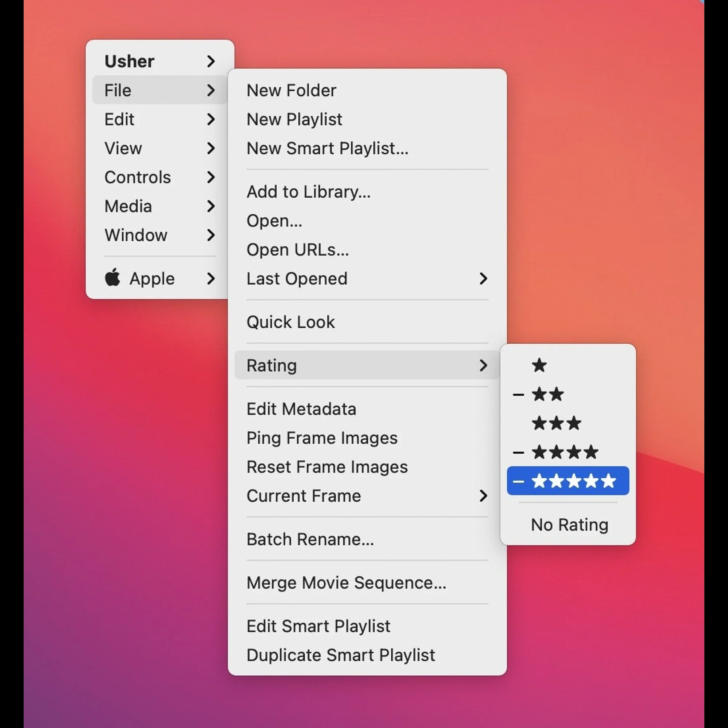Image resolution: width=728 pixels, height=728 pixels.
Task: Open the Edit submenu
Action: point(160,119)
